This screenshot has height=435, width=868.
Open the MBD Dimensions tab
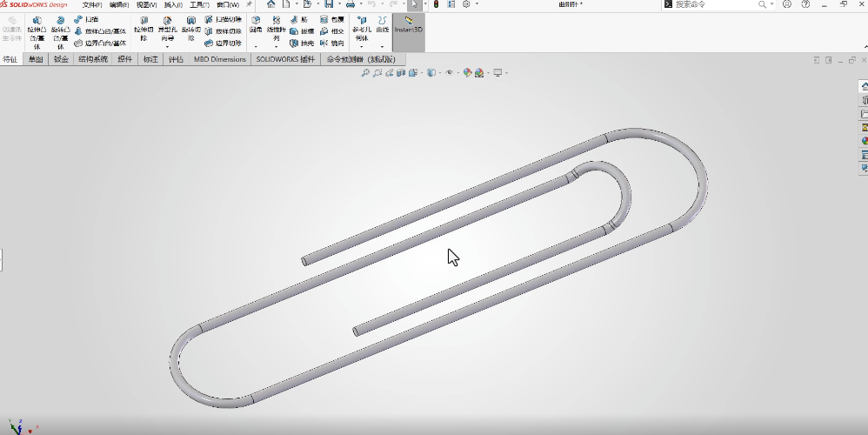(x=219, y=59)
